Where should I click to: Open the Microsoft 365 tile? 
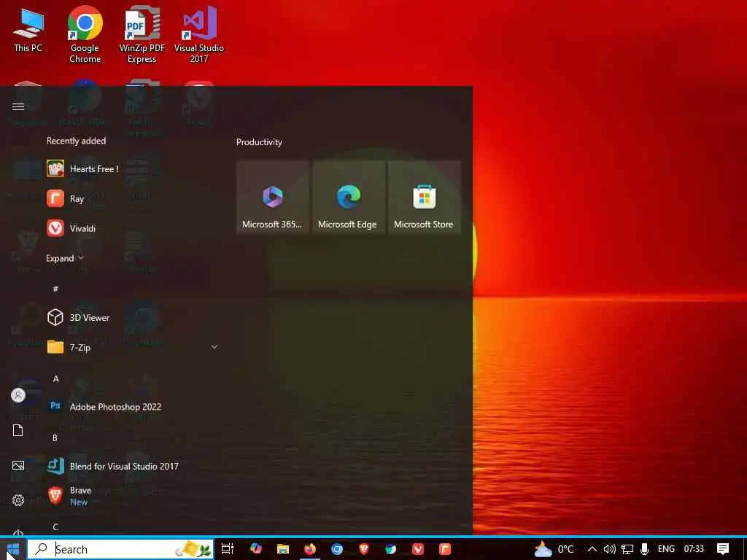click(x=273, y=197)
